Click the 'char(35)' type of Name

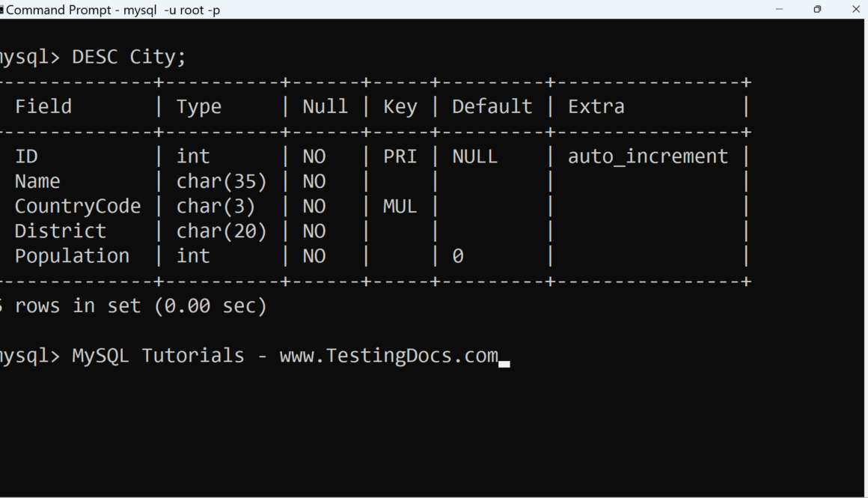[221, 181]
